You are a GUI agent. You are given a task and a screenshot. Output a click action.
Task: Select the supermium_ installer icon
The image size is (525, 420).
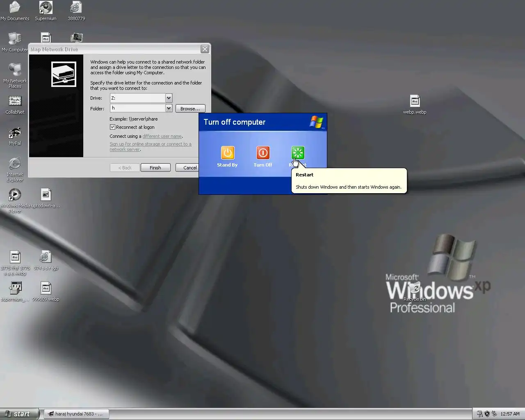[x=15, y=292]
